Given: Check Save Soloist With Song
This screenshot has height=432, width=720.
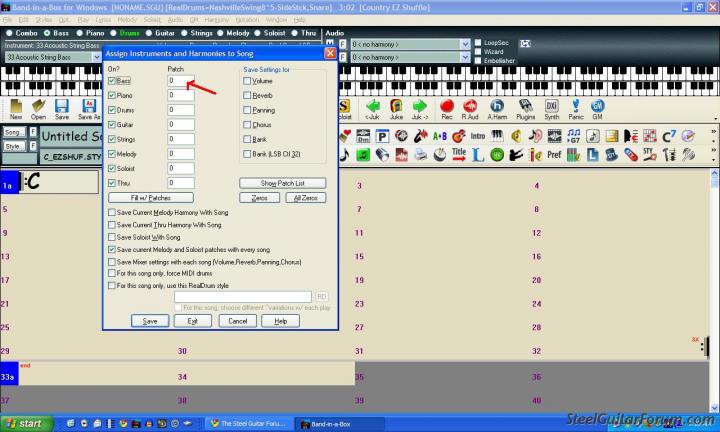Looking at the screenshot, I should coord(112,237).
